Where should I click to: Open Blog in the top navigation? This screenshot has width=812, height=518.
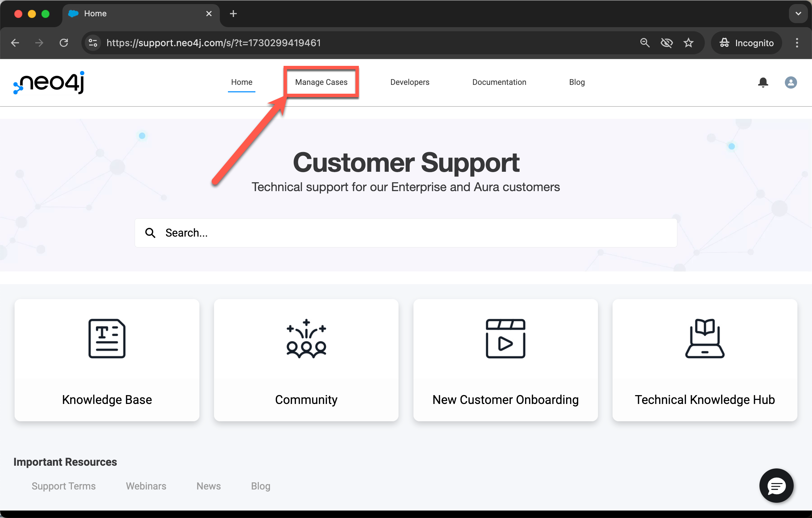click(x=577, y=82)
